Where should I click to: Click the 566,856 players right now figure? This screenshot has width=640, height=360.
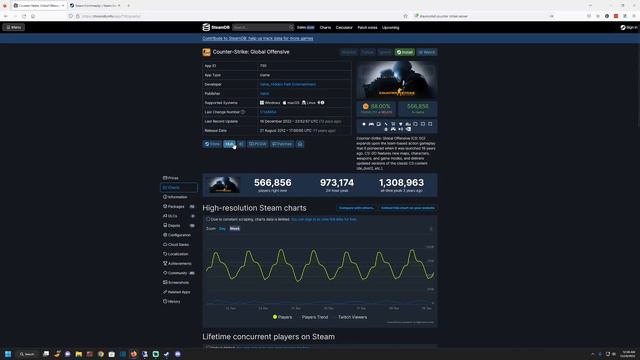[x=273, y=182]
